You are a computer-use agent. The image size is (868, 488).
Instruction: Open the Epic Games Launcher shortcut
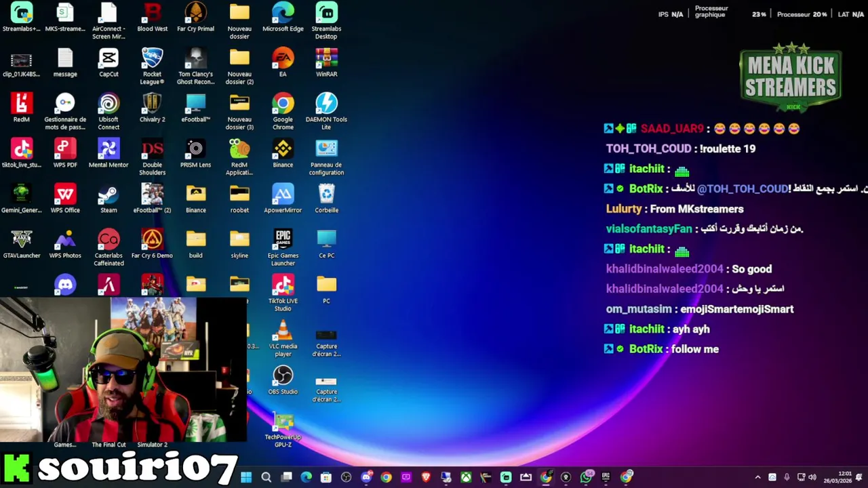[283, 248]
